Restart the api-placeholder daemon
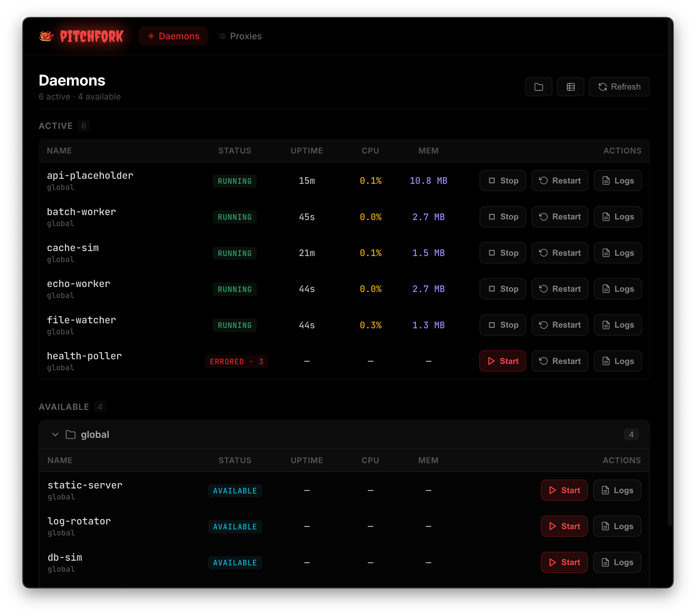696x616 pixels. coord(559,180)
